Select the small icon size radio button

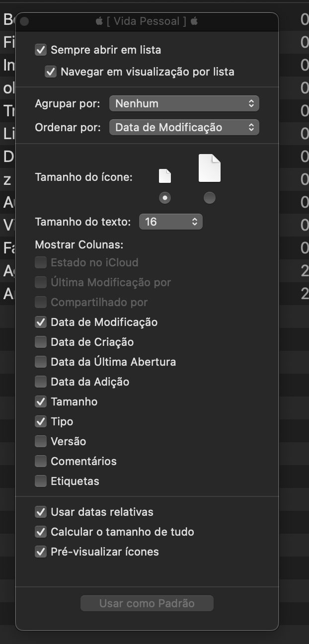click(x=165, y=198)
